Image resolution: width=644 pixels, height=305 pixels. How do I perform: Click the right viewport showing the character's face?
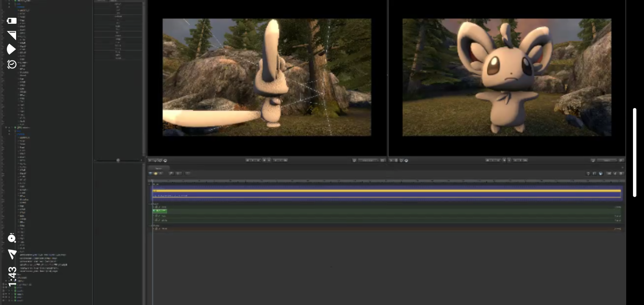pos(507,77)
